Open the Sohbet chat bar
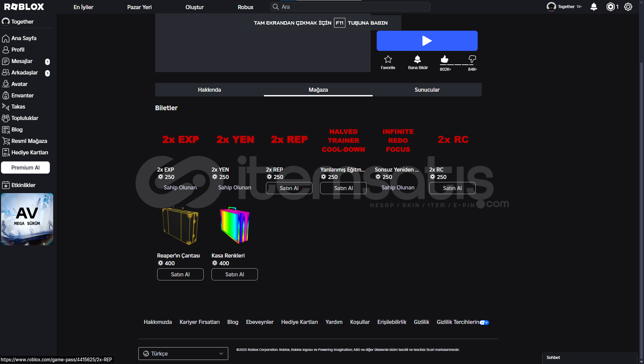644x364 pixels. (x=590, y=358)
